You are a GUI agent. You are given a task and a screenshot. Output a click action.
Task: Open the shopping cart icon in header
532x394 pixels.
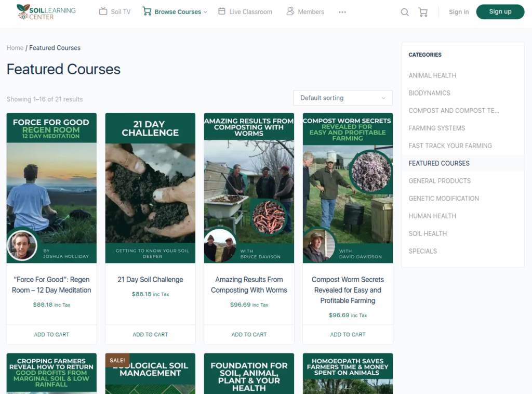pyautogui.click(x=423, y=12)
